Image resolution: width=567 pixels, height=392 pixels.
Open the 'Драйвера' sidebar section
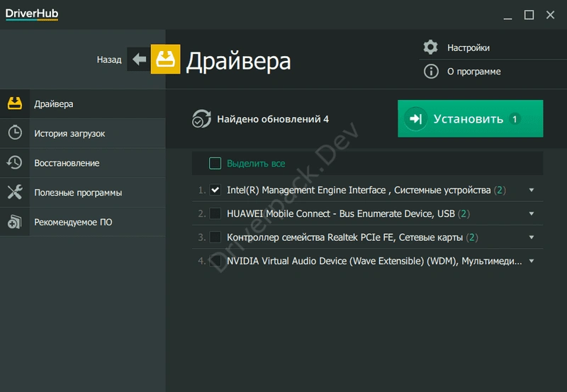(x=83, y=103)
